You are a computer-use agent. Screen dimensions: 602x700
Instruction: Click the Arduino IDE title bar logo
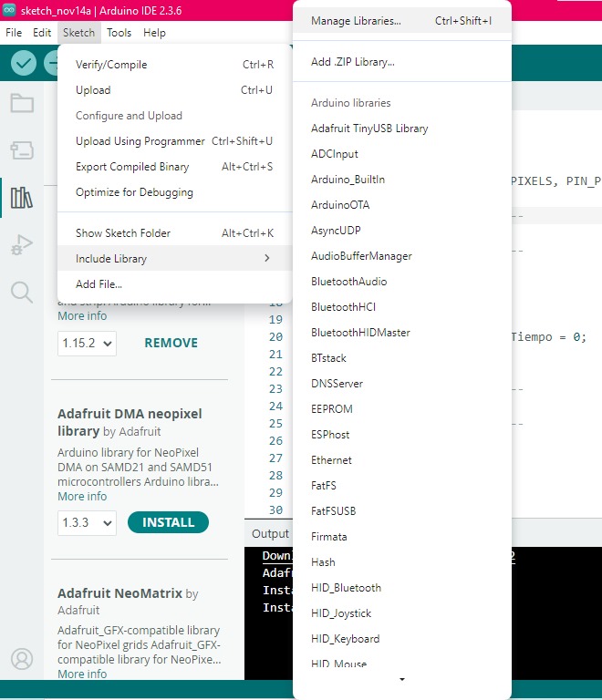[x=9, y=9]
